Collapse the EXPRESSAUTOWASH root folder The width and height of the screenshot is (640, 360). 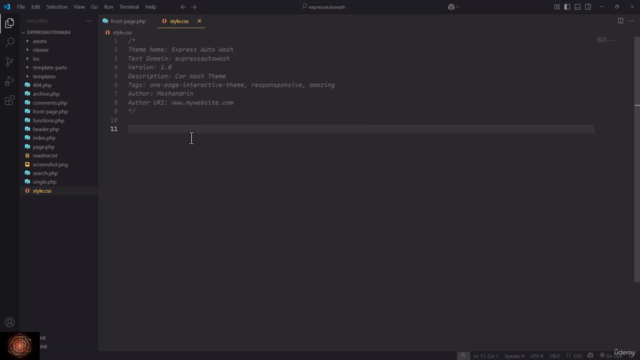click(49, 32)
